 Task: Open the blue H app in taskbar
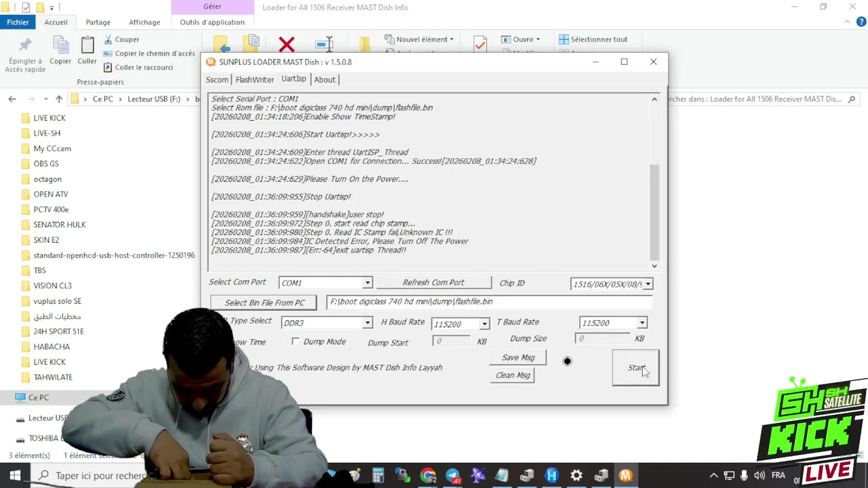[x=551, y=476]
